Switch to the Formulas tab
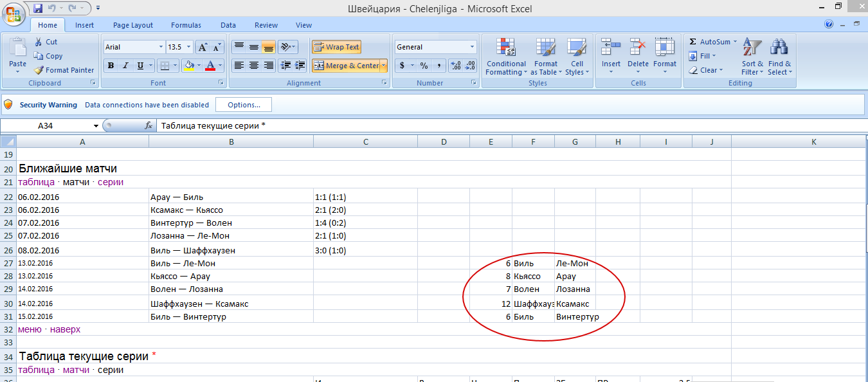868x382 pixels. 186,25
